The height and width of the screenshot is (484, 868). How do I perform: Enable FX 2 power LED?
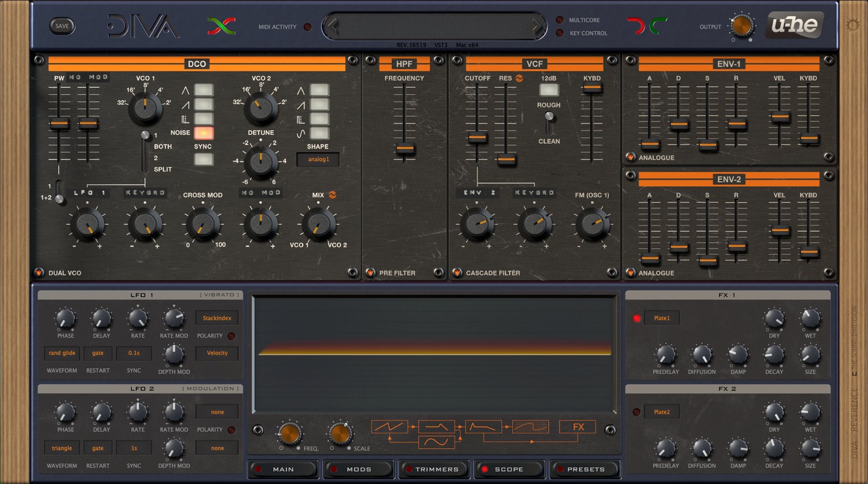[x=637, y=412]
